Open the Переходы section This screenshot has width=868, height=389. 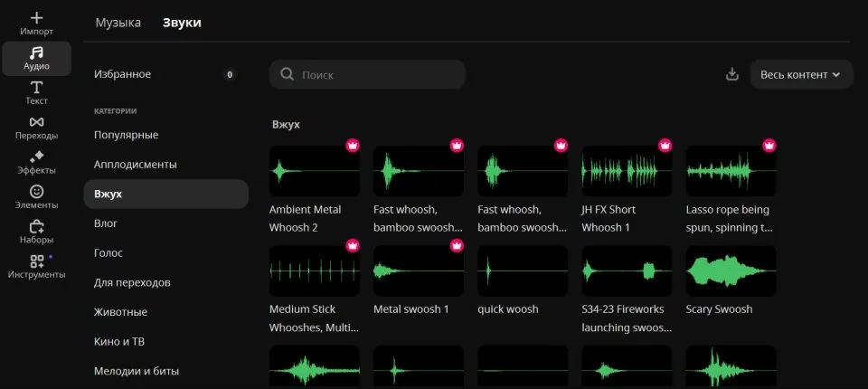[x=36, y=127]
